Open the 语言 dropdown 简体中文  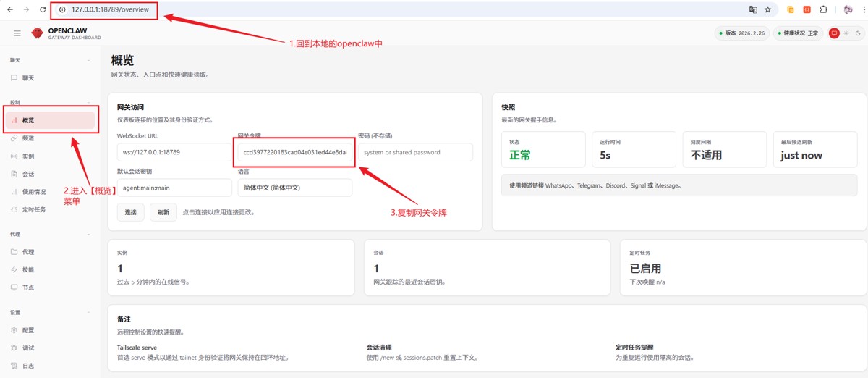[295, 188]
